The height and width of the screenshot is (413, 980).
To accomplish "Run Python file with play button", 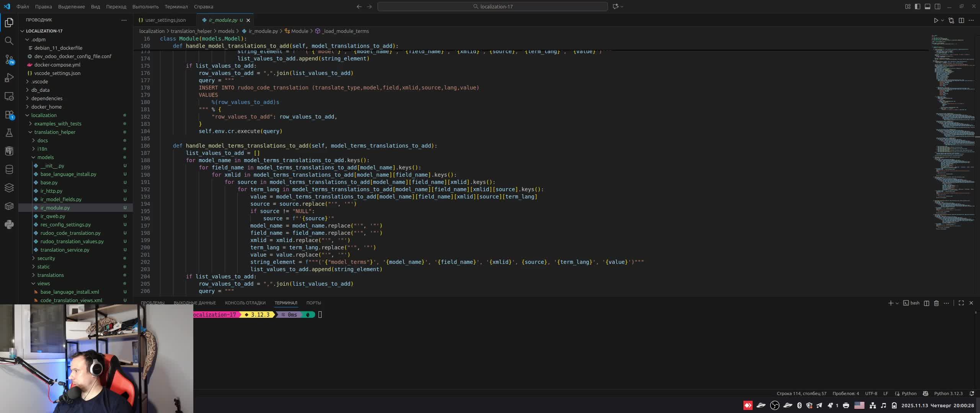I will [x=936, y=20].
